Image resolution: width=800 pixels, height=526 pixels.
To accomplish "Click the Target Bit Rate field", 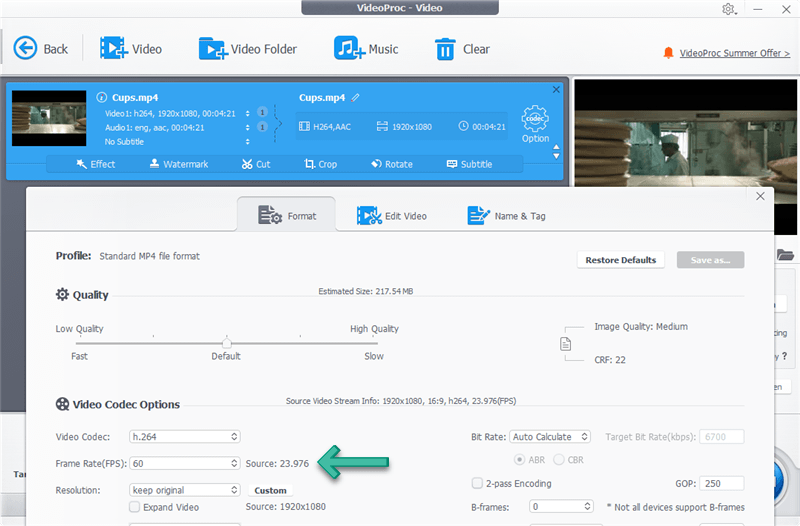I will pos(721,437).
